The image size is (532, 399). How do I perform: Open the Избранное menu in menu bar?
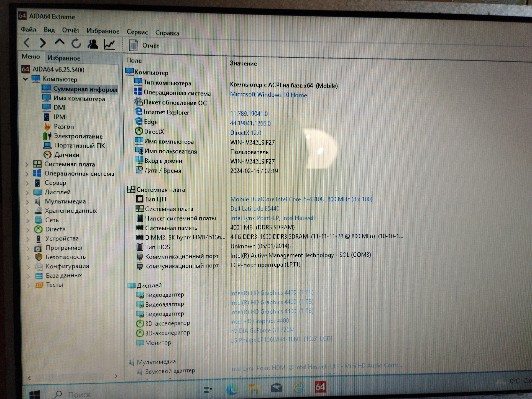(x=103, y=31)
